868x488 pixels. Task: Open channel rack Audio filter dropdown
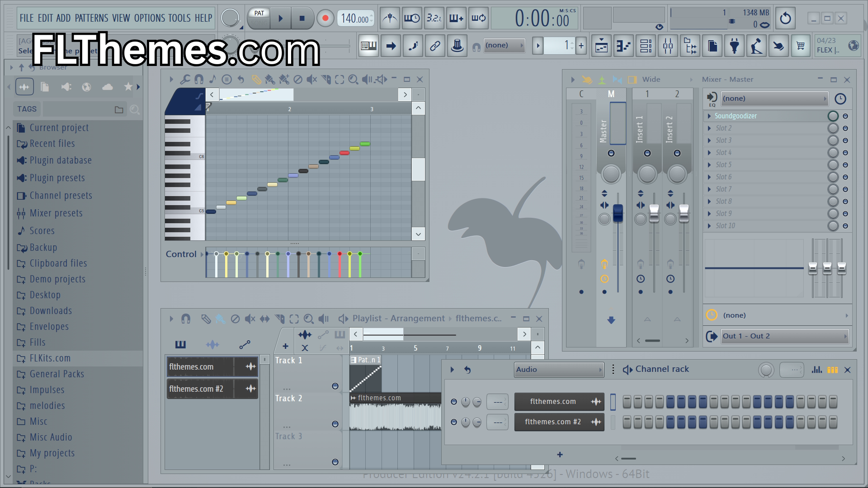(559, 370)
